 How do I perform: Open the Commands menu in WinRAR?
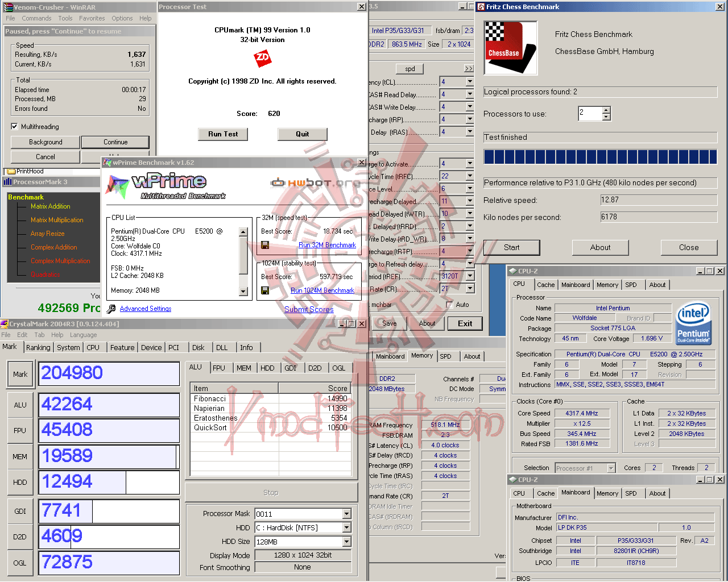tap(36, 18)
